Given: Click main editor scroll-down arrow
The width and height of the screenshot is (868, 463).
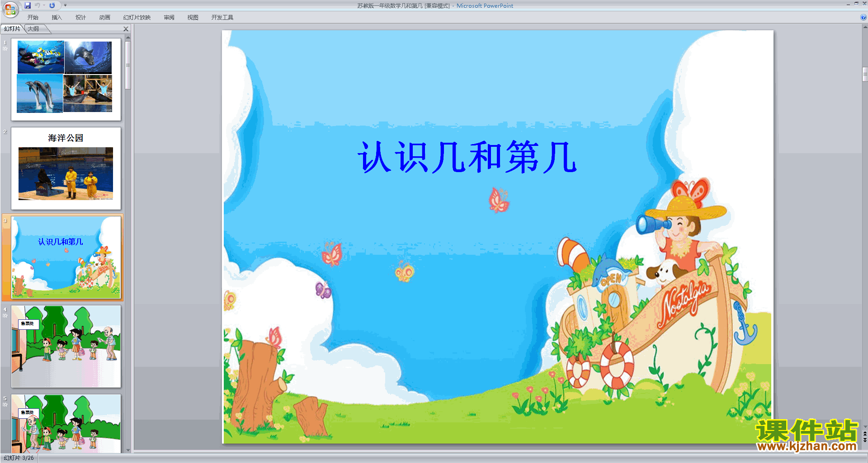Looking at the screenshot, I should point(865,426).
